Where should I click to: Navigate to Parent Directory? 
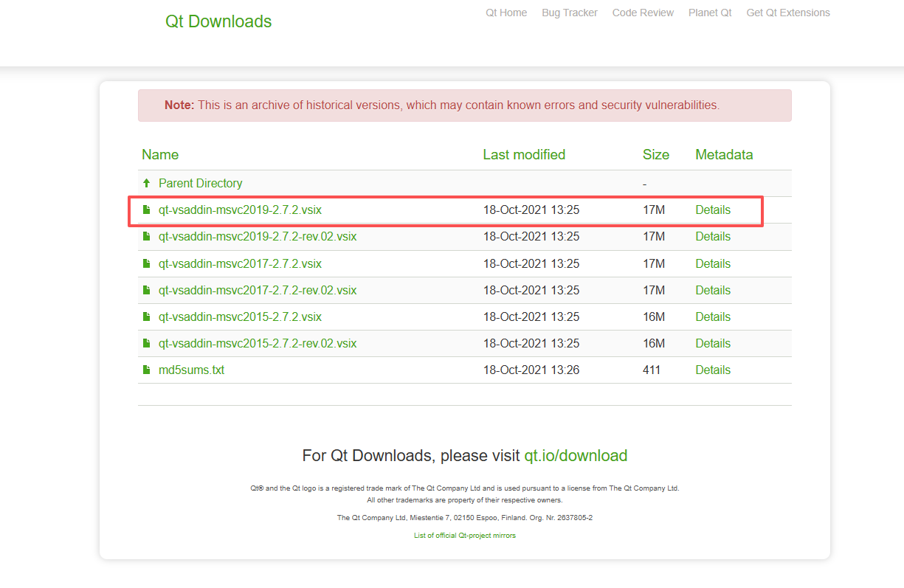click(x=200, y=183)
